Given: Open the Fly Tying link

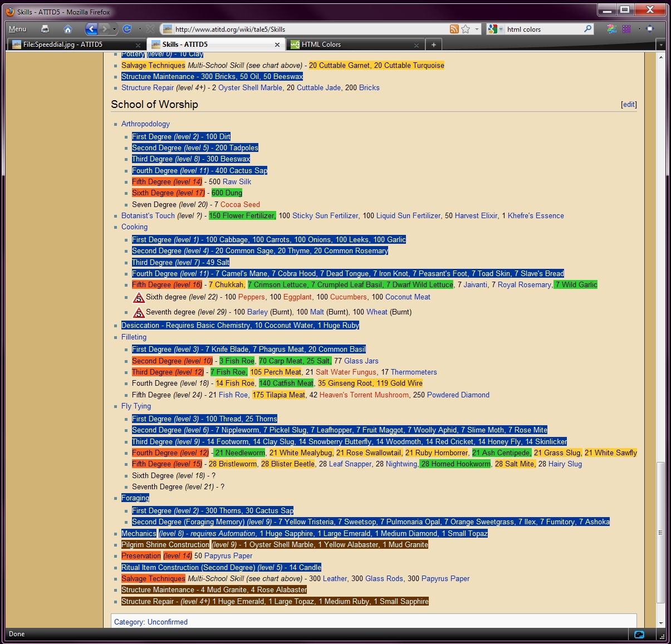Looking at the screenshot, I should point(136,406).
